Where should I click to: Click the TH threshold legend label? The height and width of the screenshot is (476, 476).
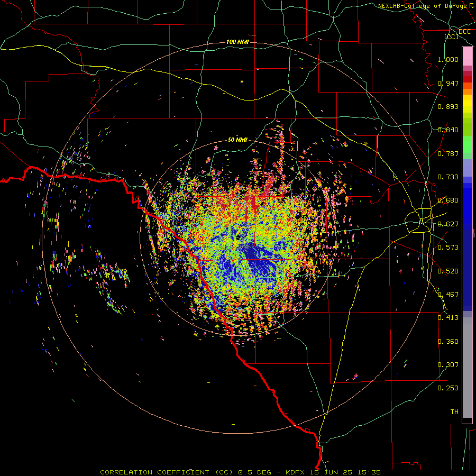[454, 412]
